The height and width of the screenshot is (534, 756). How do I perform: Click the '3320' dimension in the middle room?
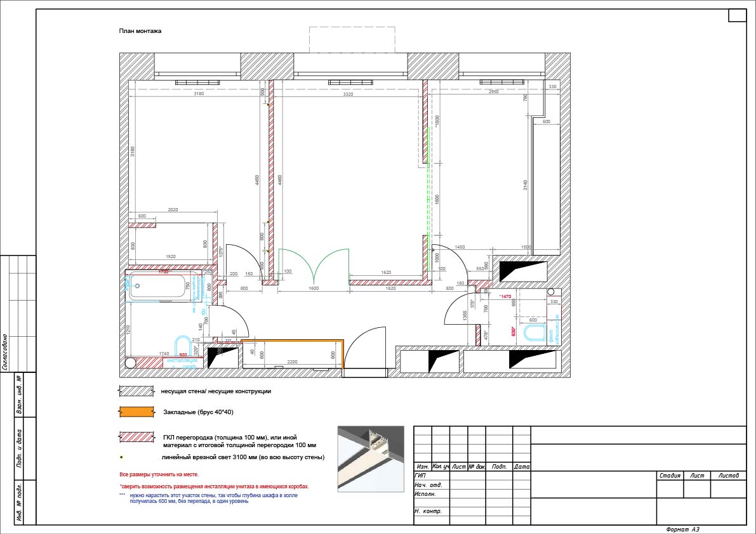[x=348, y=94]
